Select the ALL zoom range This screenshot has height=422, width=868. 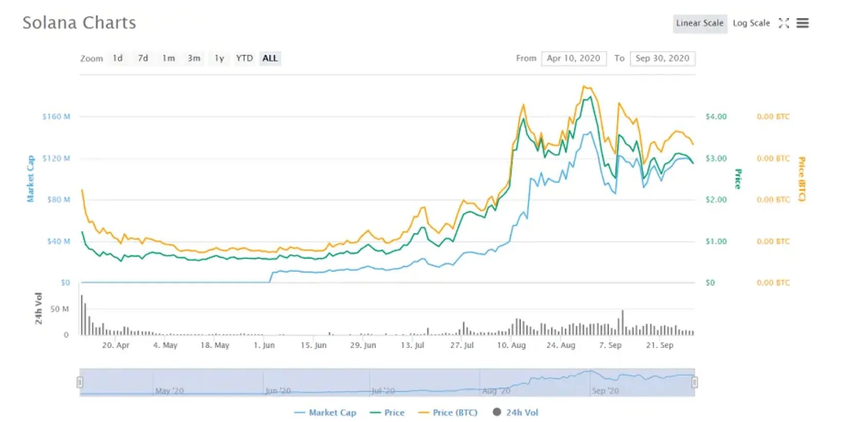(x=270, y=58)
